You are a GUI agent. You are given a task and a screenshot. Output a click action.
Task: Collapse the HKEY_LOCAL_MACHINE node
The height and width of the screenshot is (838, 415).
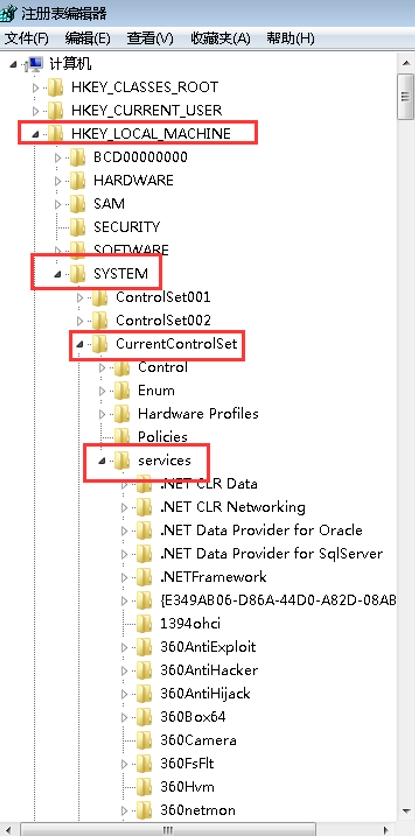click(36, 134)
